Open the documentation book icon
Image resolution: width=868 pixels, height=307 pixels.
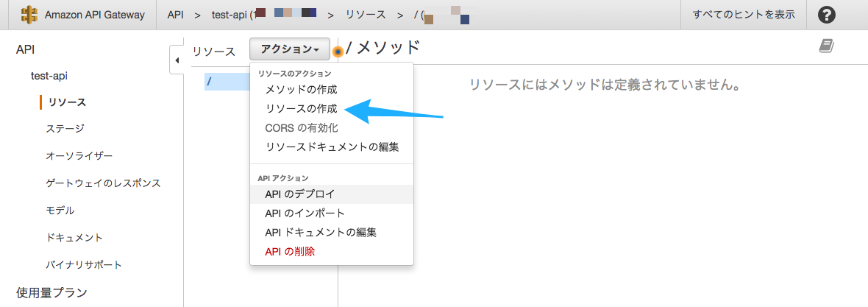(827, 46)
